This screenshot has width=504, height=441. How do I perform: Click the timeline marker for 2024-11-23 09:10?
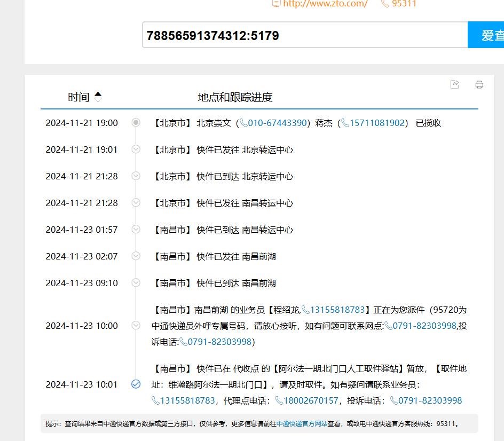[136, 282]
